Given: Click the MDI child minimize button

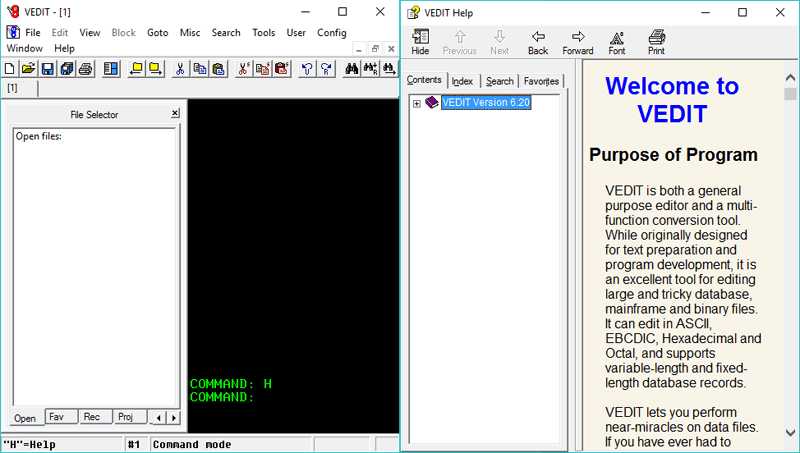Looking at the screenshot, I should (359, 49).
